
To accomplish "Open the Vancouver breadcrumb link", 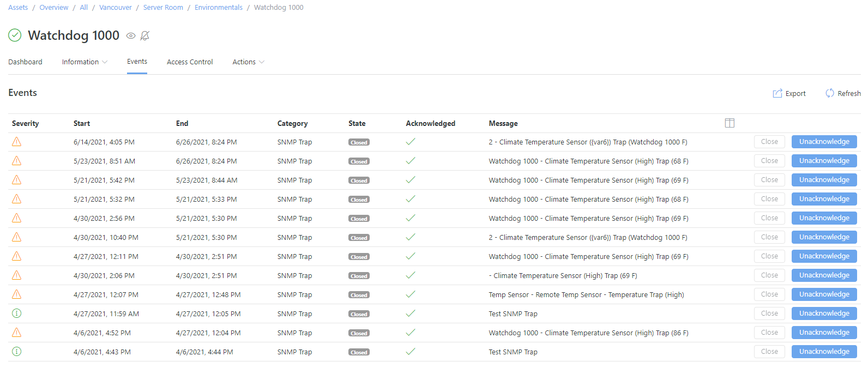I will (x=116, y=8).
